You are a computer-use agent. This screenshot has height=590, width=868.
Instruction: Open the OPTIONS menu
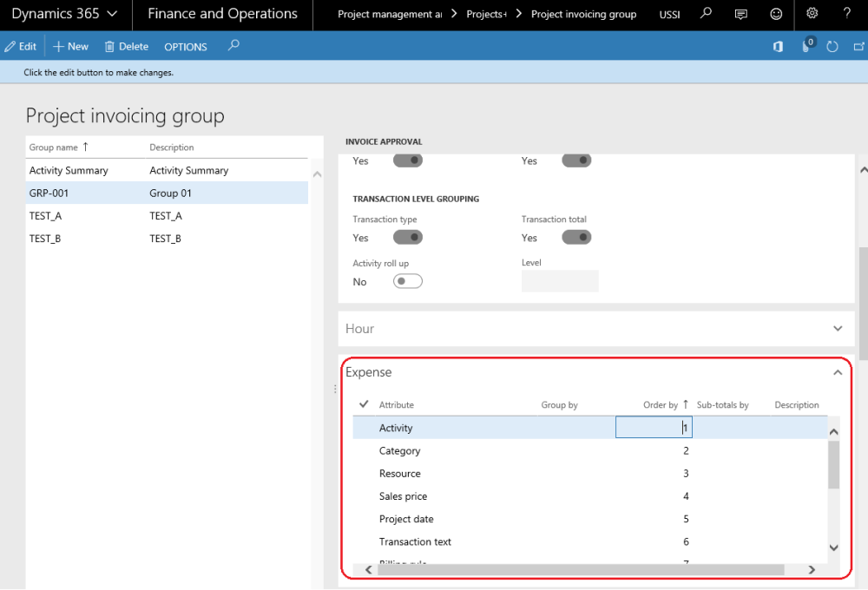(185, 46)
